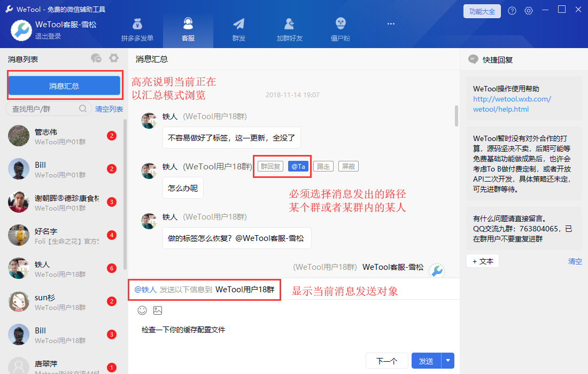Open the 僵尸粉 tab
Image resolution: width=588 pixels, height=374 pixels.
340,30
